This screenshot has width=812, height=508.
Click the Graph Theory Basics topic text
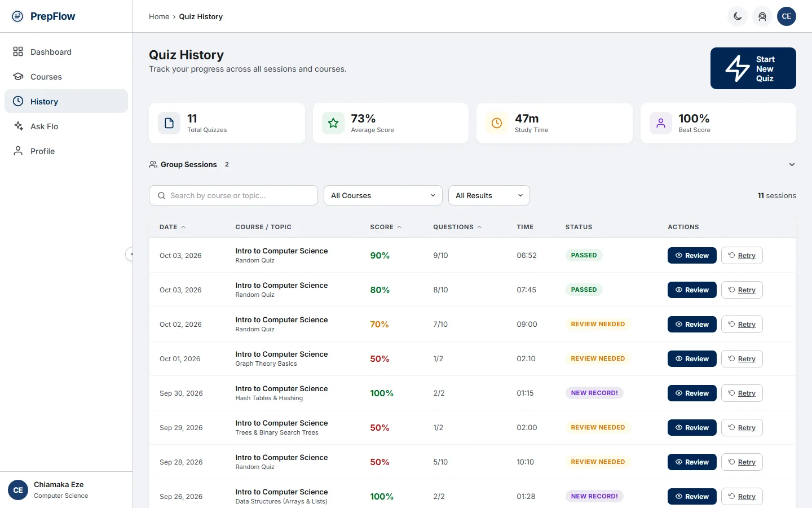(266, 364)
